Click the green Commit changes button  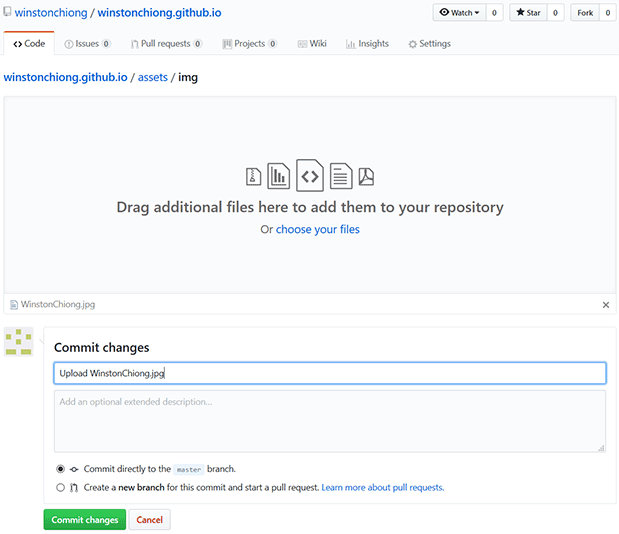click(85, 520)
